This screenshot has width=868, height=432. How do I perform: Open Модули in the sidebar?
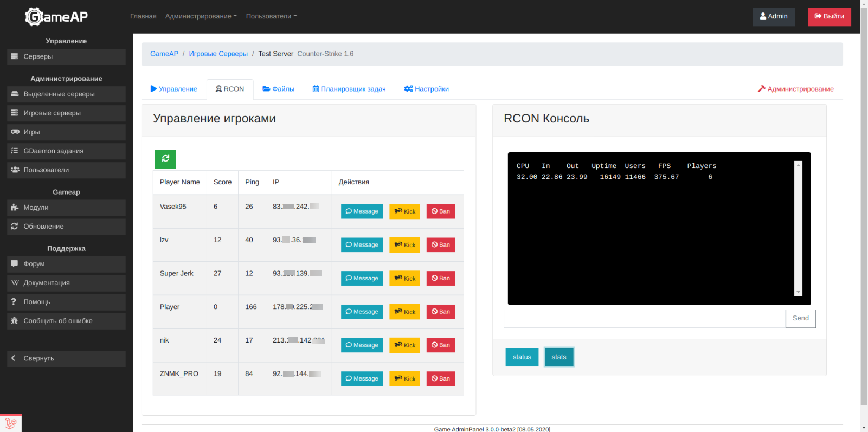pos(66,208)
